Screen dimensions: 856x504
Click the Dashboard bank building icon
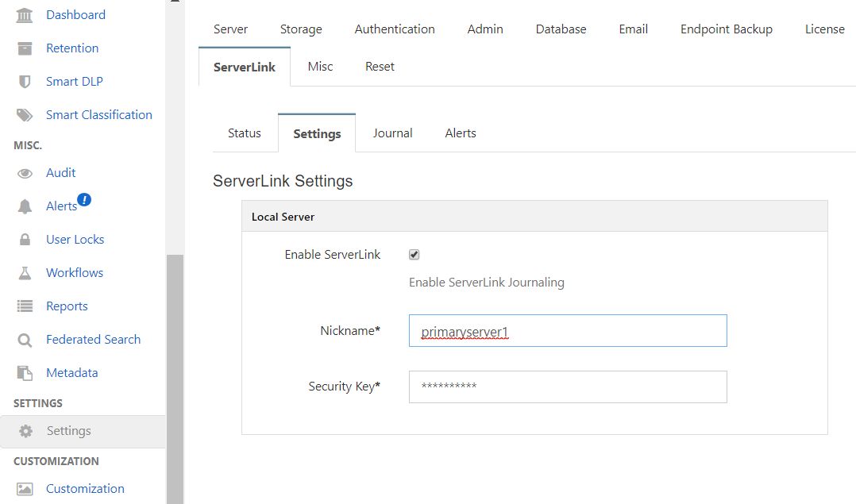[x=25, y=15]
